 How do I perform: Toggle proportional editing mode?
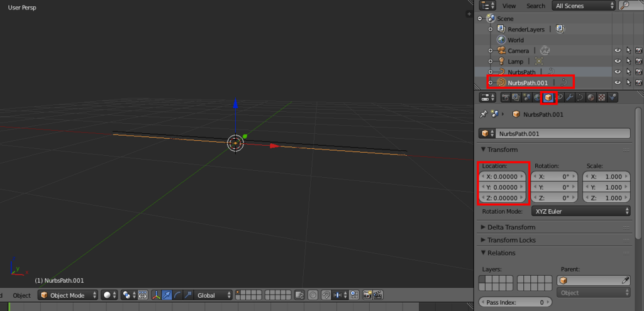click(313, 295)
